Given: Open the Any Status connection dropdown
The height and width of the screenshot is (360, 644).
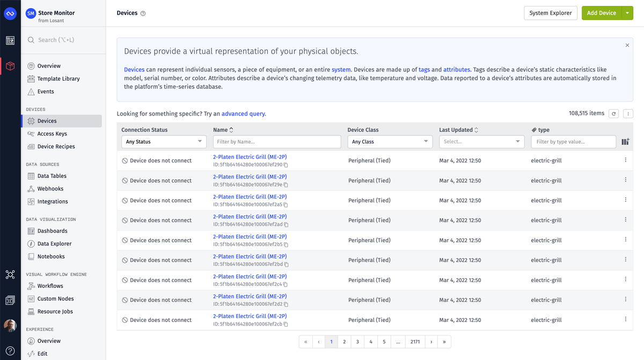Looking at the screenshot, I should [x=164, y=142].
